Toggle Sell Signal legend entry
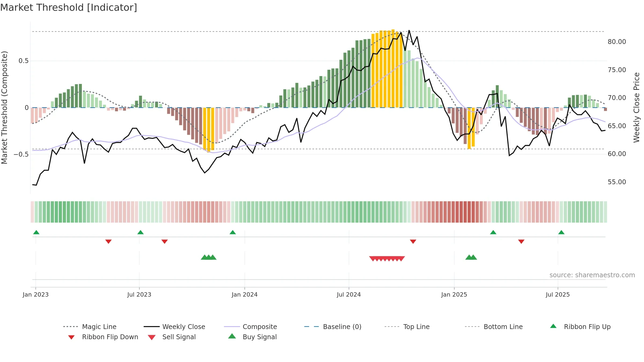This screenshot has height=362, width=644. [x=172, y=337]
